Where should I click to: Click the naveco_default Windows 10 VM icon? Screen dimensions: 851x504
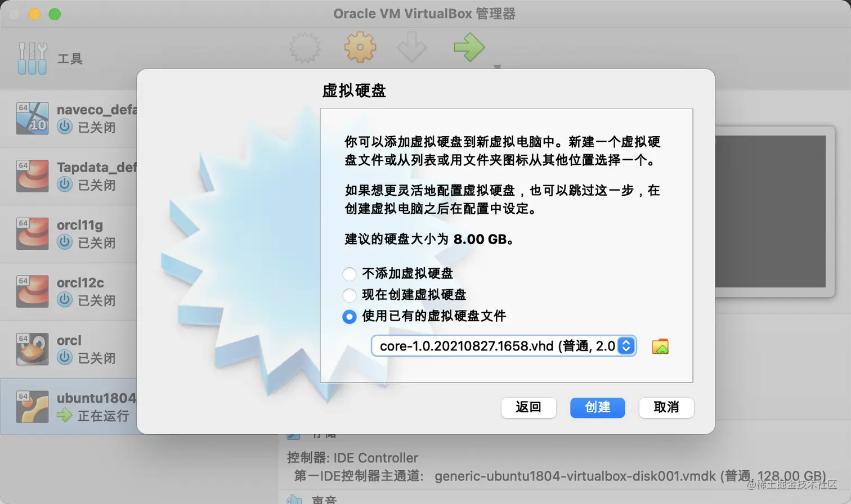click(32, 118)
